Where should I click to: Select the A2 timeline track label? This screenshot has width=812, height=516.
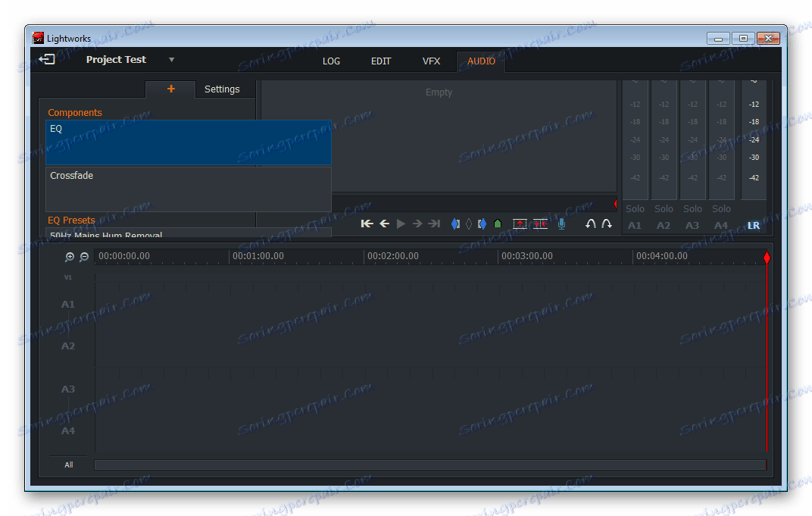click(68, 346)
